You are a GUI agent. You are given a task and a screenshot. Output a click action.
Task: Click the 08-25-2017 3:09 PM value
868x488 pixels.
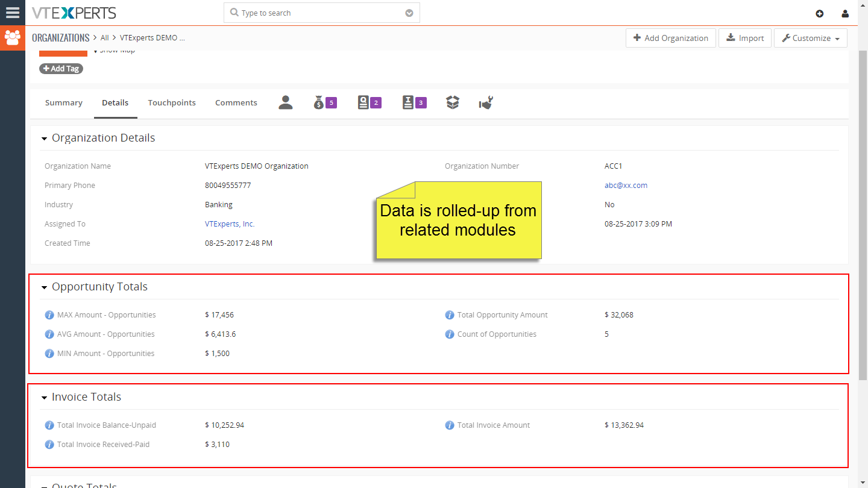(638, 224)
